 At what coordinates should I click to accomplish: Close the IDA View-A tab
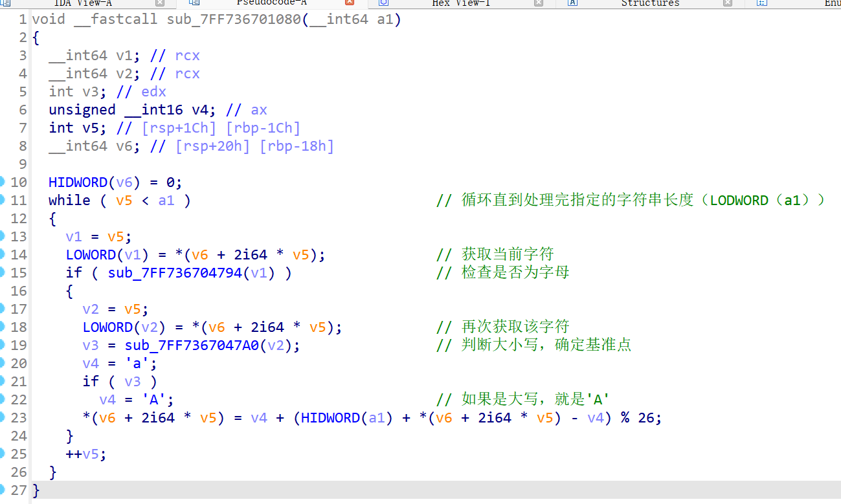(x=160, y=4)
